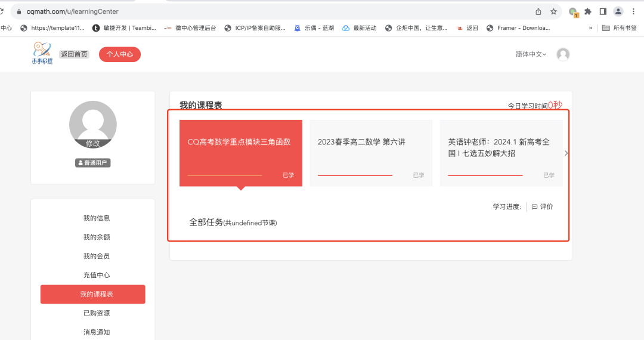Open the 最新活动 bookmark

[360, 28]
